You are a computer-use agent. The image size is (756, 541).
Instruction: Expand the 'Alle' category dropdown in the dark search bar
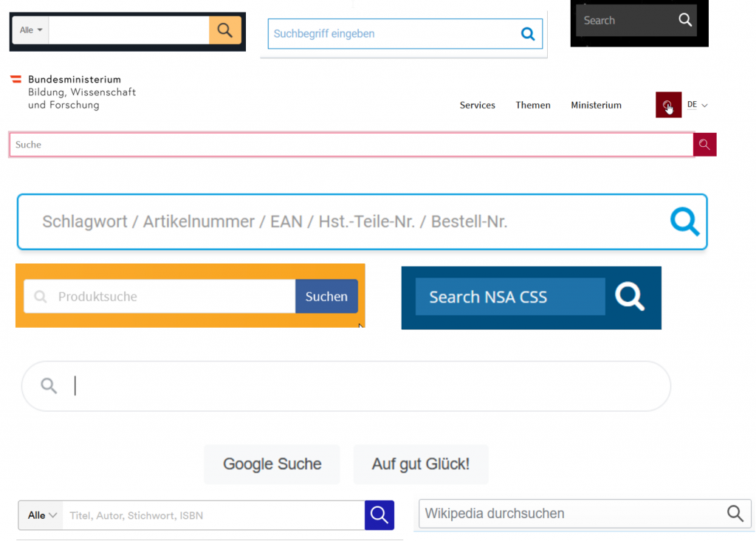(x=31, y=30)
